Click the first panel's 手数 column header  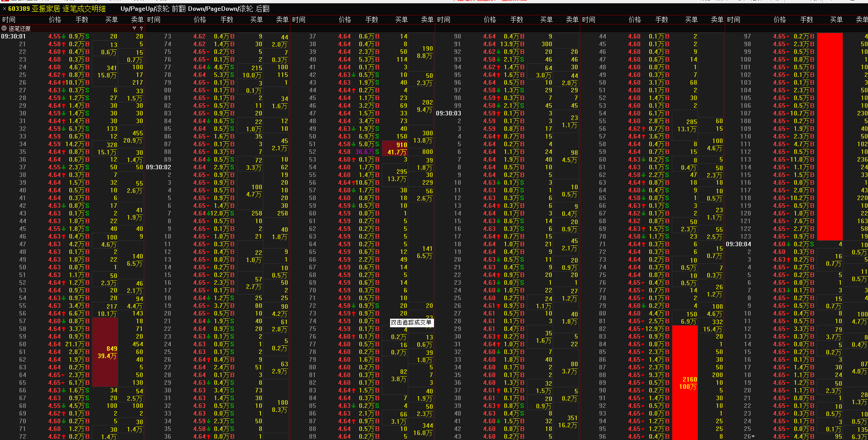pyautogui.click(x=82, y=19)
